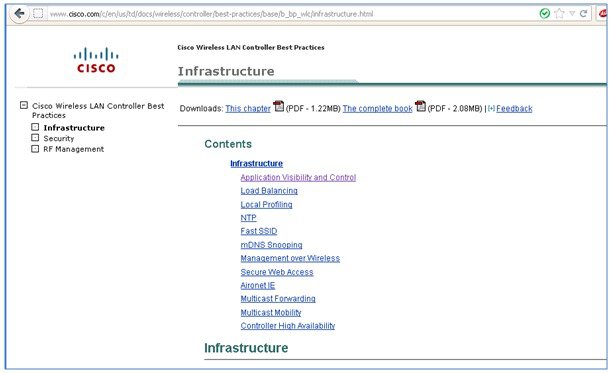The width and height of the screenshot is (611, 373).
Task: Open mDNS Snooping link
Action: point(271,245)
